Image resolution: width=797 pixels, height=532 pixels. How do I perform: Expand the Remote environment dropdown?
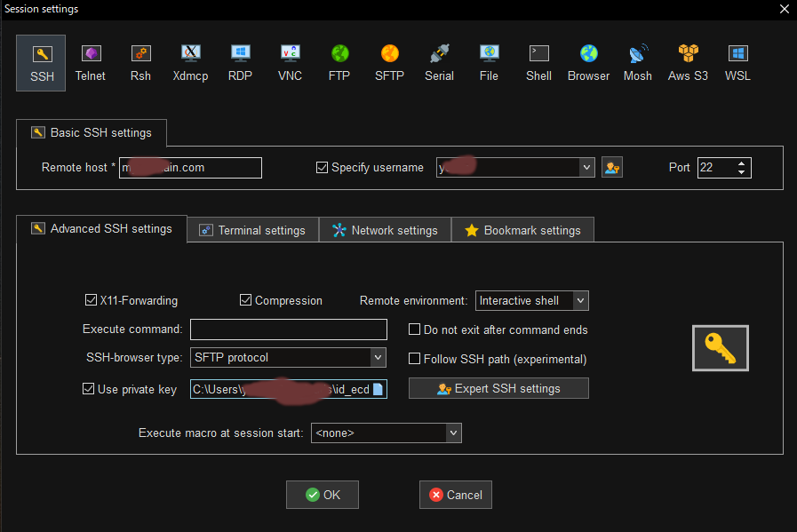(x=580, y=301)
